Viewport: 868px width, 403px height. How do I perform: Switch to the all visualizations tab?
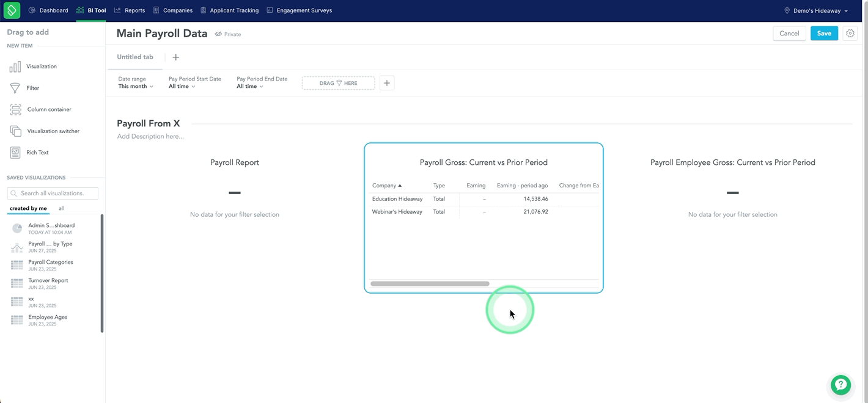pos(61,208)
